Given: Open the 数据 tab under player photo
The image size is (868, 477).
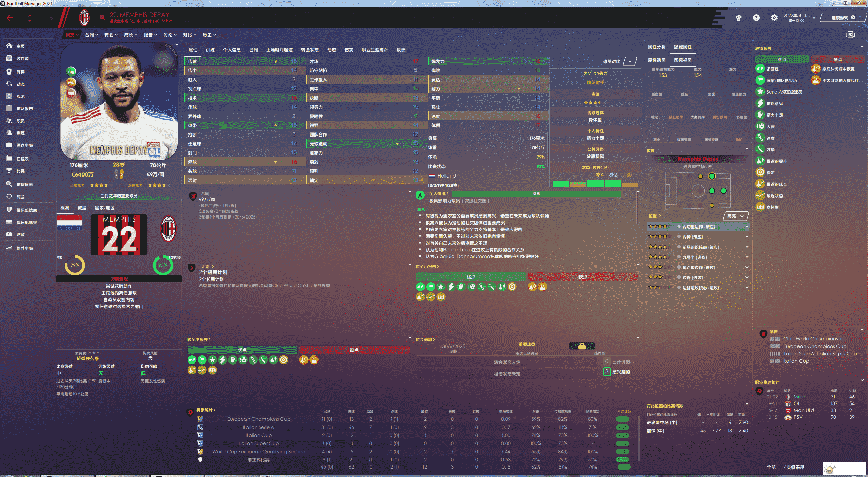Looking at the screenshot, I should (82, 208).
